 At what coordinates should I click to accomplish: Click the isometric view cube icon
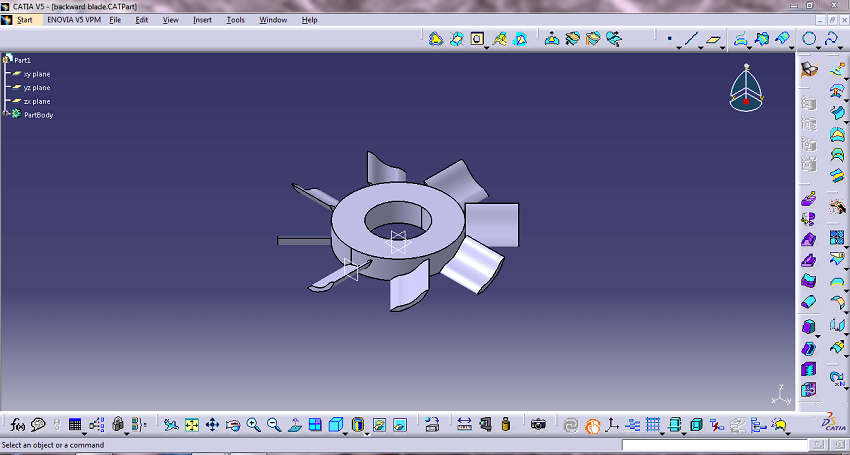336,425
